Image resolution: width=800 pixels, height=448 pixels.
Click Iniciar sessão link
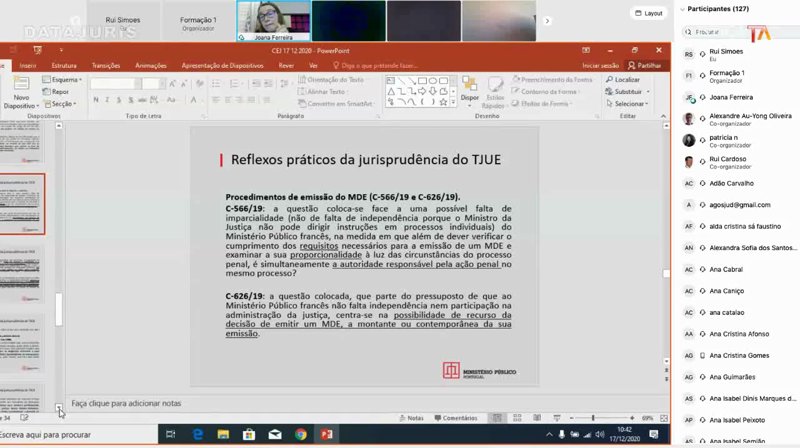tap(600, 65)
